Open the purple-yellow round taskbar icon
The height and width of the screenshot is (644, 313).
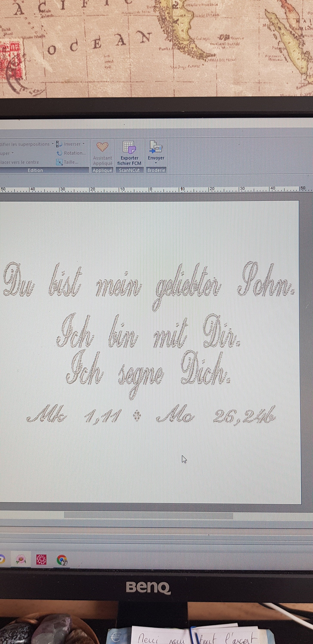point(2,559)
